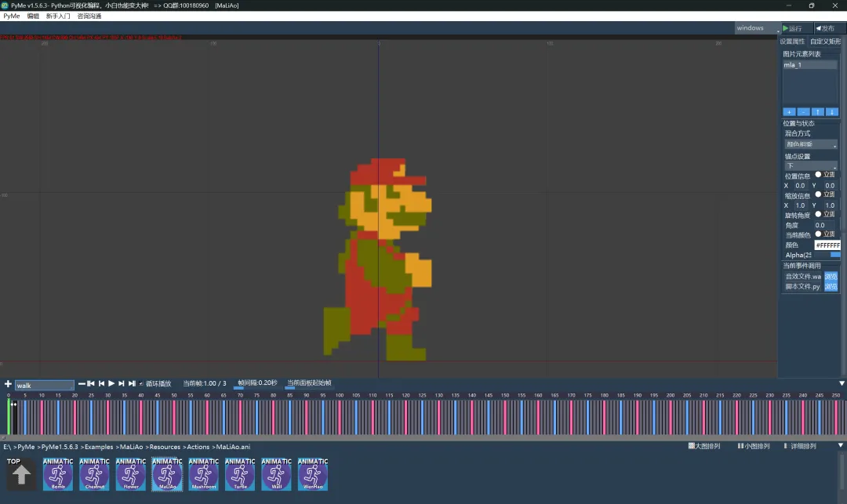This screenshot has height=504, width=847.
Task: Open the Wall animation file
Action: (x=277, y=473)
